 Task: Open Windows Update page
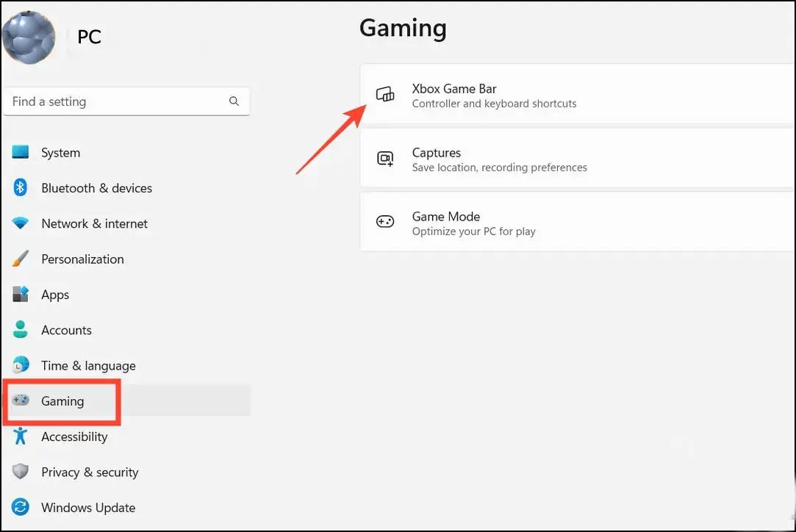(x=126, y=508)
